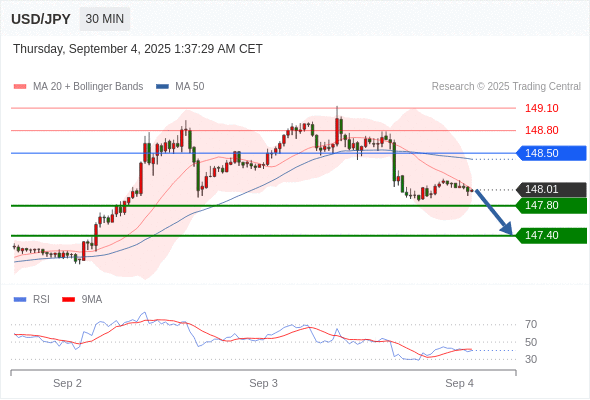Click the RSI 30 level label

pos(531,359)
